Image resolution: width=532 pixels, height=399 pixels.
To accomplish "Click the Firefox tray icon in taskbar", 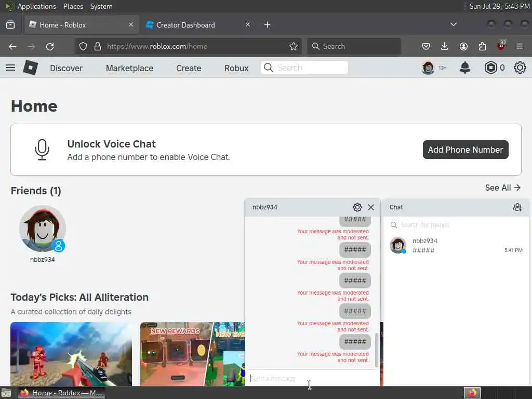I will click(472, 393).
